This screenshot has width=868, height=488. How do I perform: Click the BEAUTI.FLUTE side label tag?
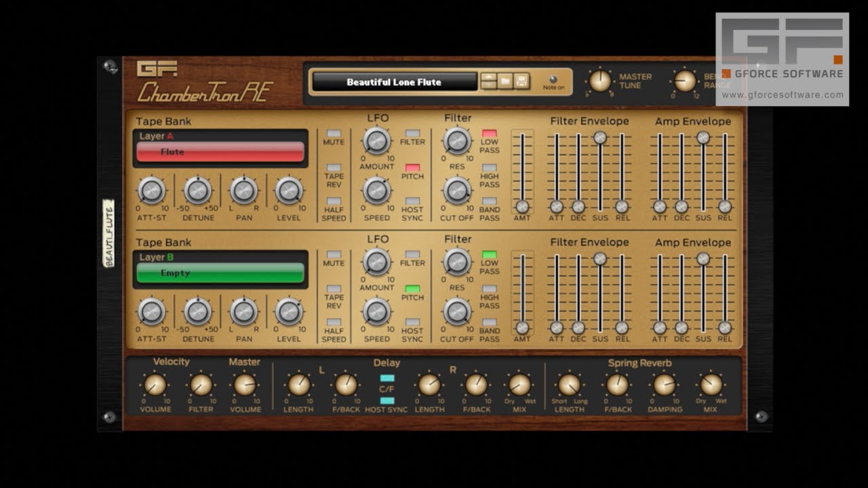(108, 233)
